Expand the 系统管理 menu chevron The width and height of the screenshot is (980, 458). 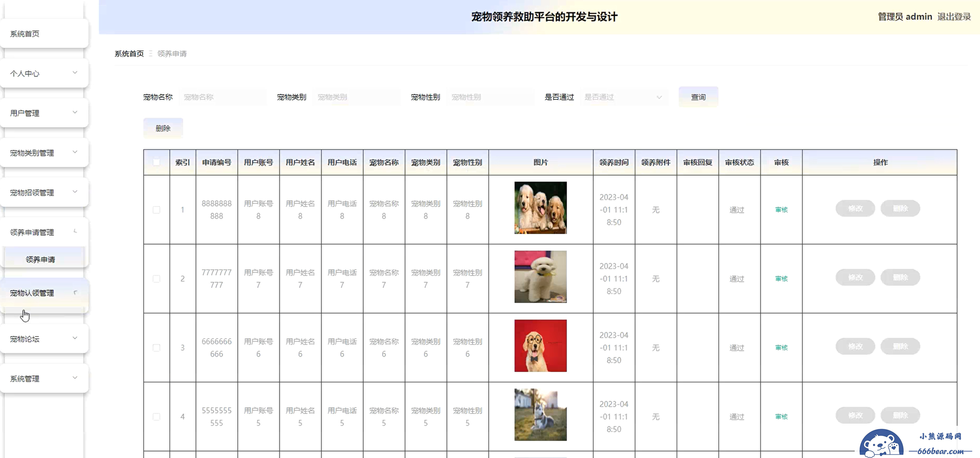75,378
